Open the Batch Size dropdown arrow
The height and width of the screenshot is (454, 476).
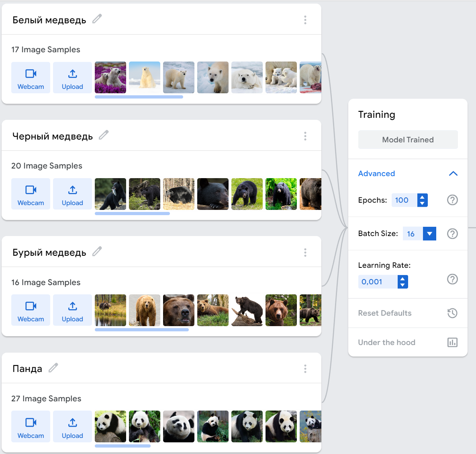[x=429, y=234]
